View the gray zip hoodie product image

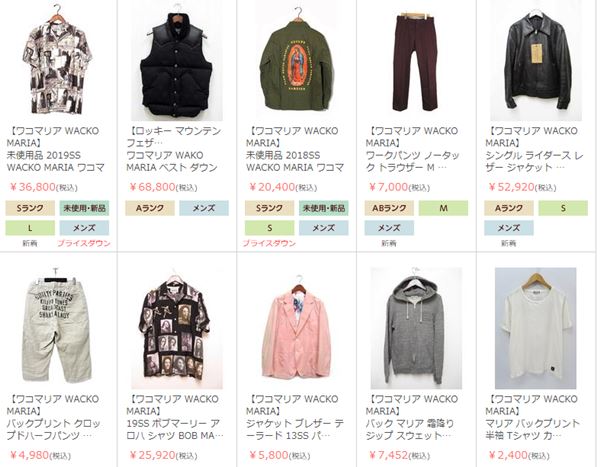(x=416, y=328)
